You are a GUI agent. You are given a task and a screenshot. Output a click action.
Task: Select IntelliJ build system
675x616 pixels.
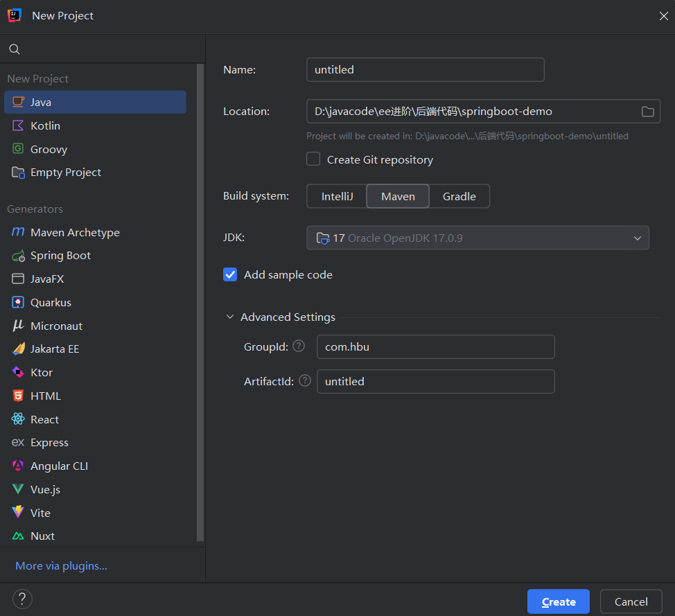tap(337, 196)
